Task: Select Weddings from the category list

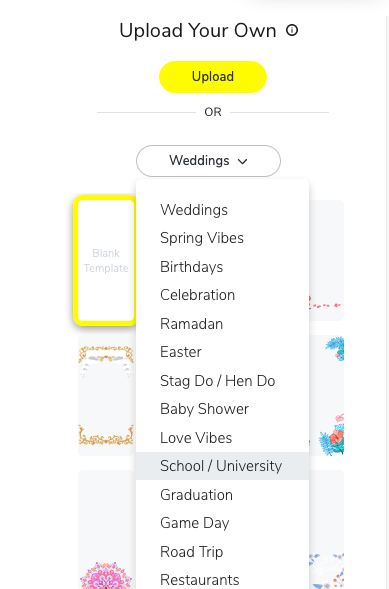Action: 222,210
